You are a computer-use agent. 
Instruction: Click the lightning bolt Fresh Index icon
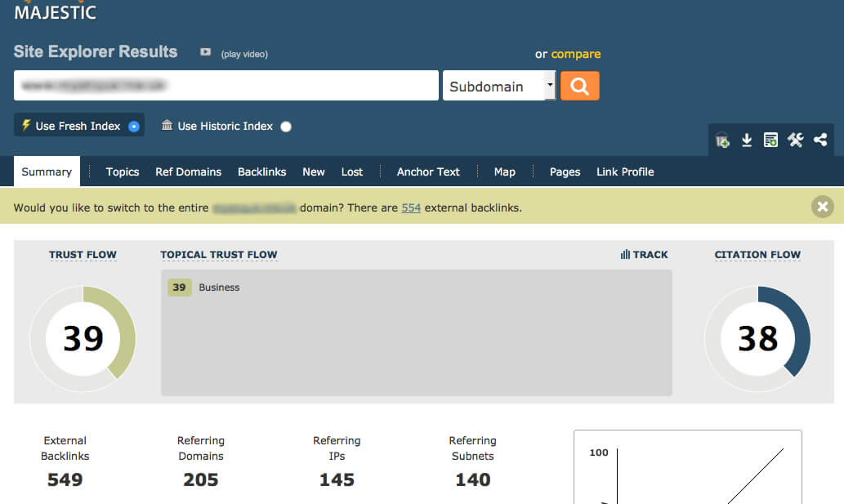click(x=25, y=125)
